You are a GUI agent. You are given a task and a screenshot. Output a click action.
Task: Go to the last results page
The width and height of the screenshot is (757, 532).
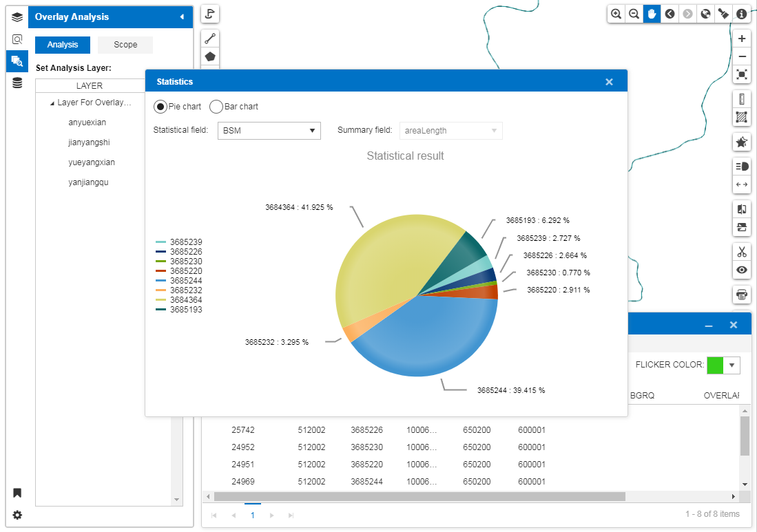pos(291,515)
